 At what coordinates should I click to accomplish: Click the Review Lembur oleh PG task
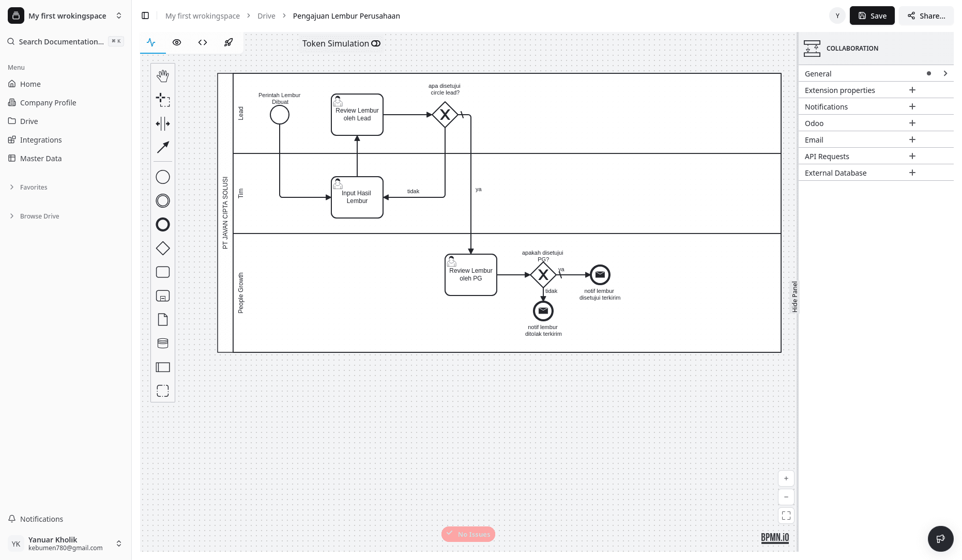470,275
